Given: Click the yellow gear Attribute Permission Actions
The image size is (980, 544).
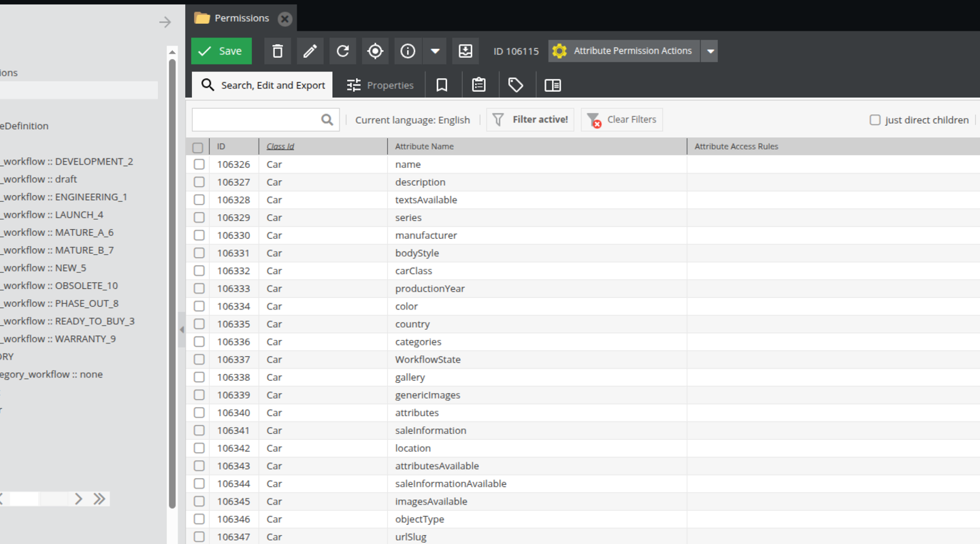Looking at the screenshot, I should [624, 51].
